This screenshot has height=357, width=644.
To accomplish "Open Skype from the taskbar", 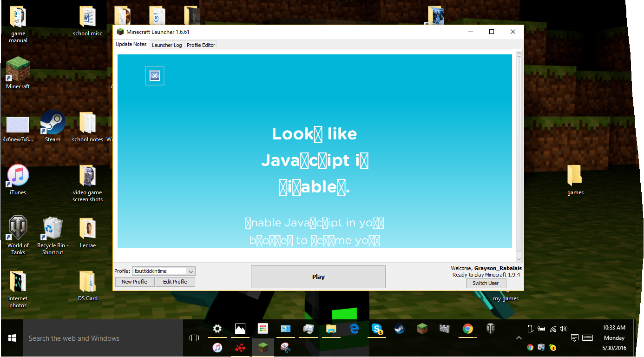I will click(x=376, y=329).
